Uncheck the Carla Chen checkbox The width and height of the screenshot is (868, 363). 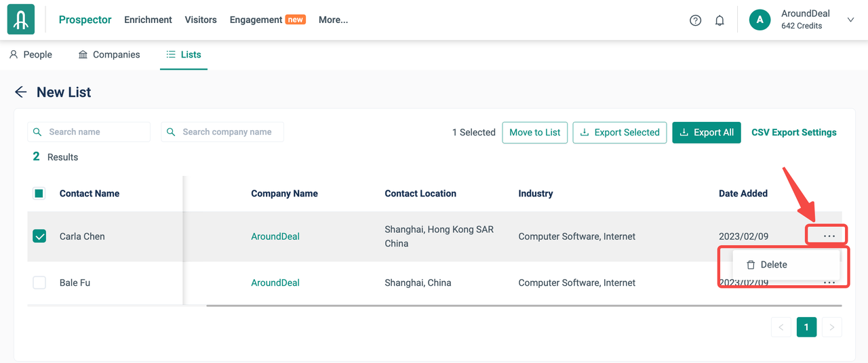tap(39, 236)
